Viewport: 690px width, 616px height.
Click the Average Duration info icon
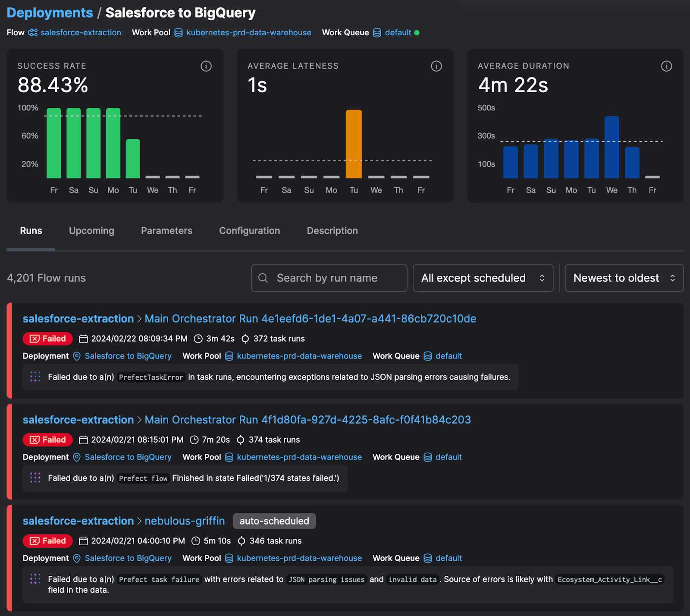(666, 66)
